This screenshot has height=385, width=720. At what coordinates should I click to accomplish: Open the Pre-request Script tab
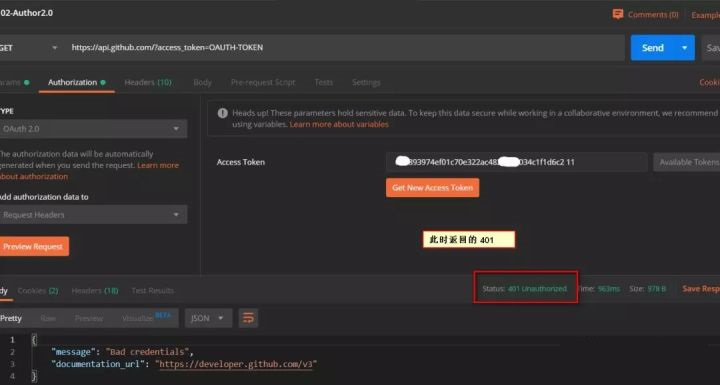click(263, 83)
